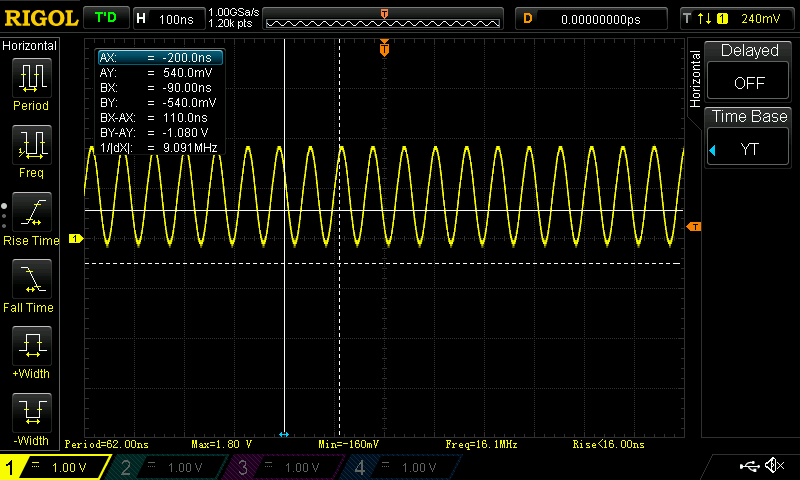This screenshot has height=480, width=800.
Task: Click the T'D trigger status indicator
Action: click(x=106, y=18)
